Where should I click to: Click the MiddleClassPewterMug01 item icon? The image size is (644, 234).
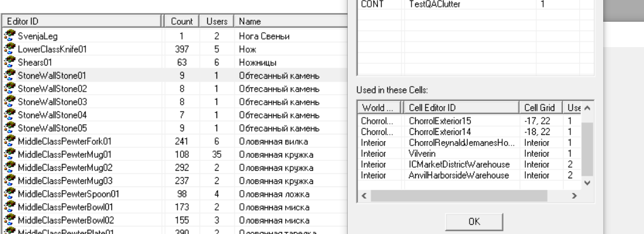[9, 154]
